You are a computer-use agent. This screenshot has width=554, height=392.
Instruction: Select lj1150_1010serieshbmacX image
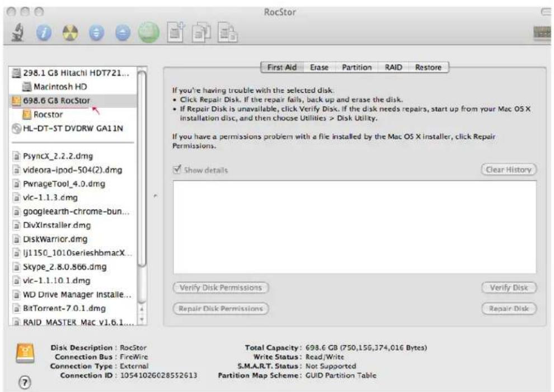point(72,253)
